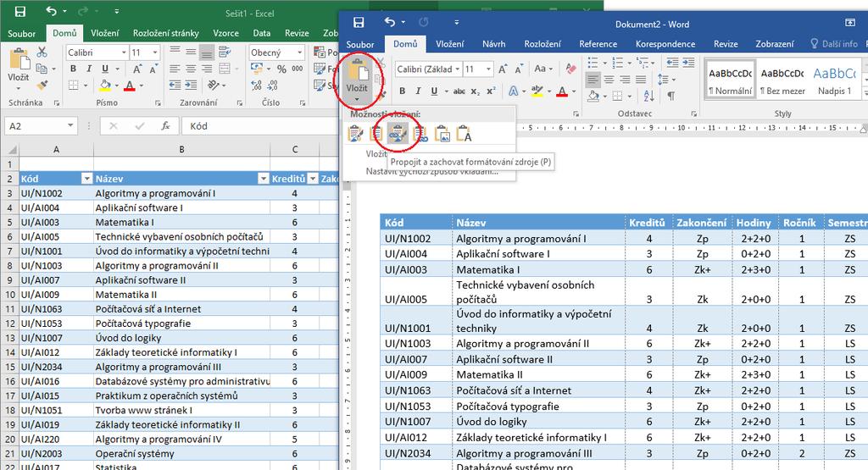Click the red Font Color button in Excel
Image resolution: width=868 pixels, height=470 pixels.
pos(130,86)
